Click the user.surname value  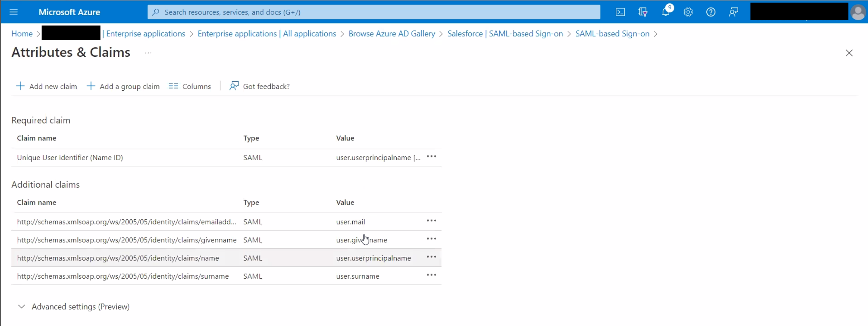358,276
